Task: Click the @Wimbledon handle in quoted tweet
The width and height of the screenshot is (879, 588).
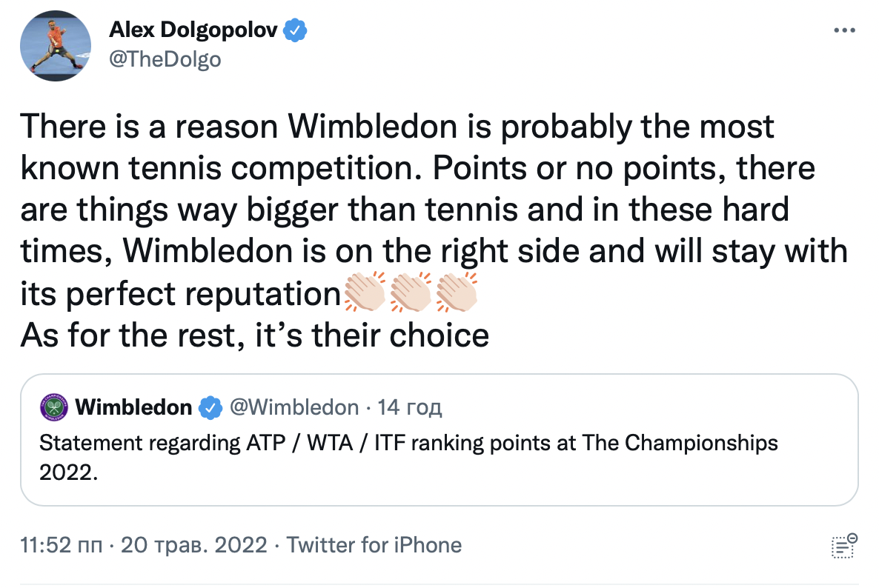Action: [x=294, y=407]
